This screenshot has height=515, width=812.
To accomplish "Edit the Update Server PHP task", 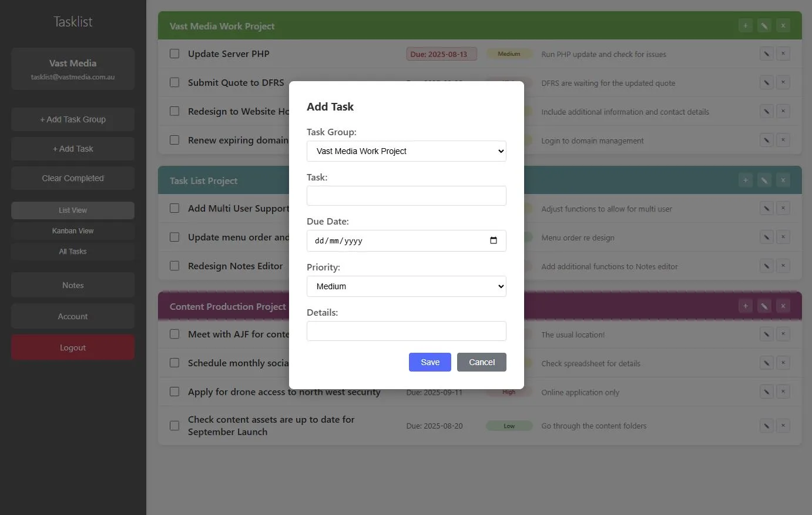I will tap(766, 53).
